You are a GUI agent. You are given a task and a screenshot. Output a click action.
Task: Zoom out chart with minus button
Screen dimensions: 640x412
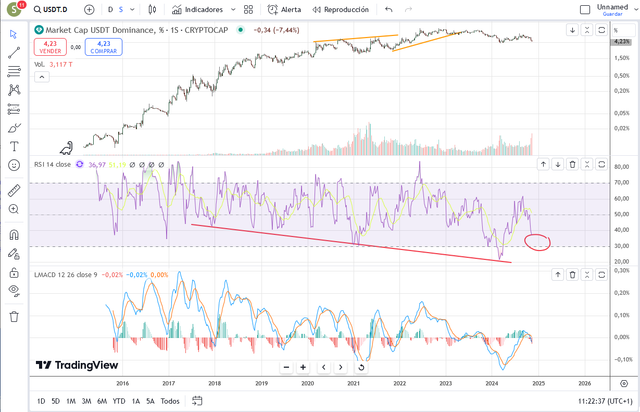pos(287,367)
